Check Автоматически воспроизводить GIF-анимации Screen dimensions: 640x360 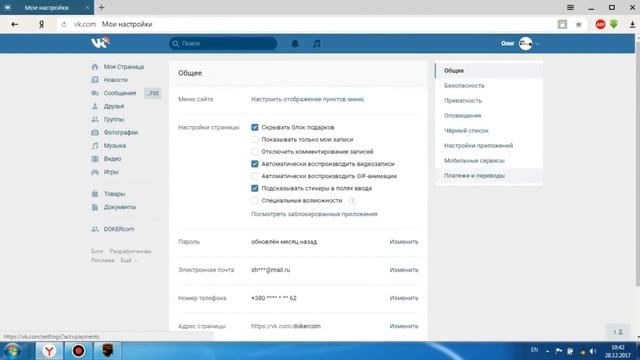click(x=255, y=176)
